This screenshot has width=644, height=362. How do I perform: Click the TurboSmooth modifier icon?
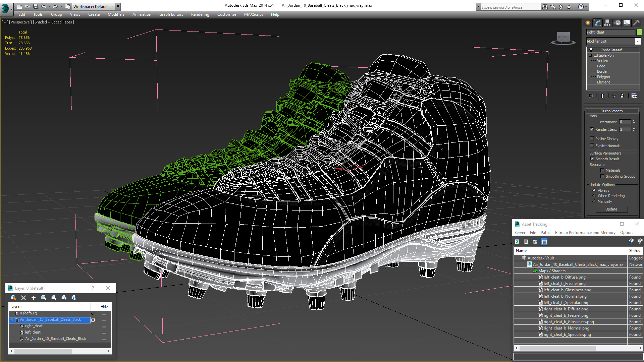click(x=590, y=50)
